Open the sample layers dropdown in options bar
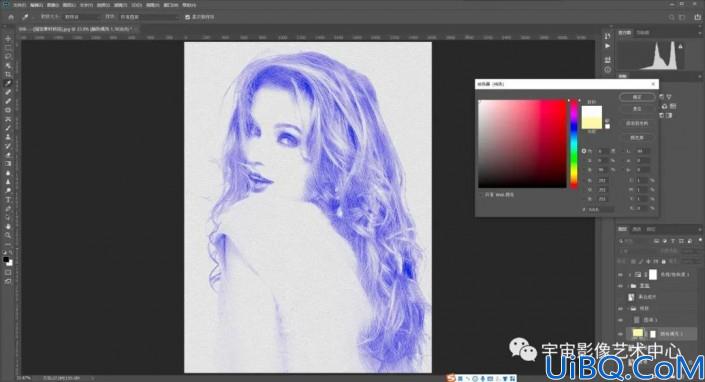The image size is (705, 382). (x=149, y=17)
